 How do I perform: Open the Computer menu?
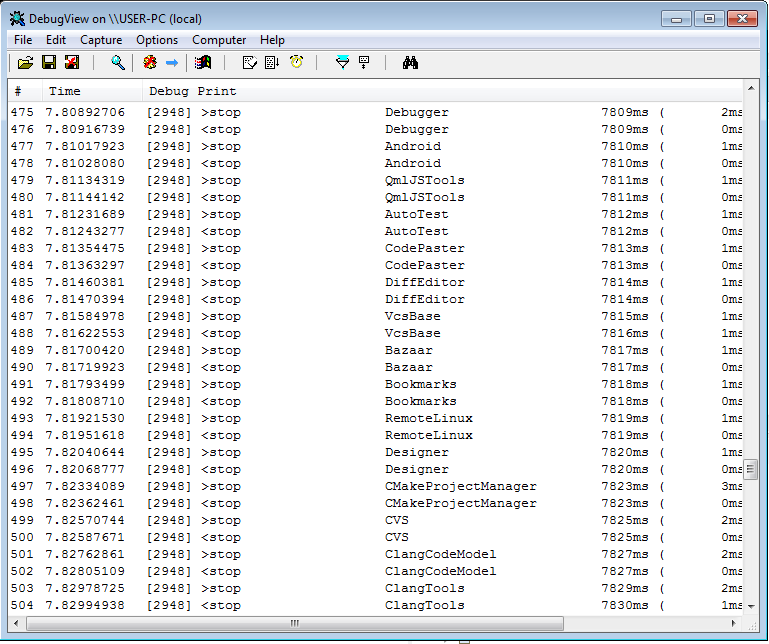point(219,40)
